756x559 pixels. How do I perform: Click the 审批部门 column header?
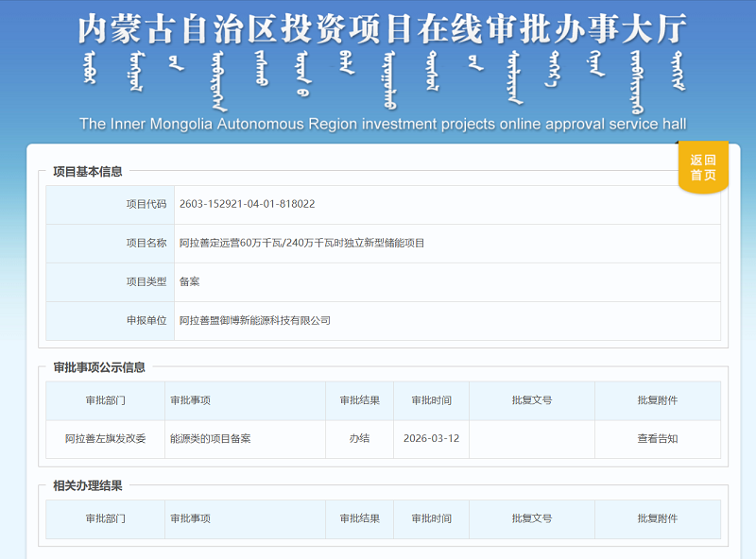click(x=105, y=399)
